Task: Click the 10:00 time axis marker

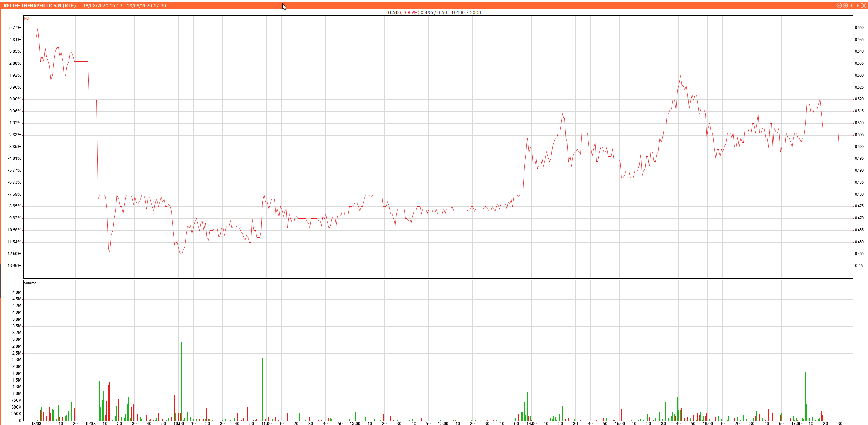Action: click(x=178, y=423)
